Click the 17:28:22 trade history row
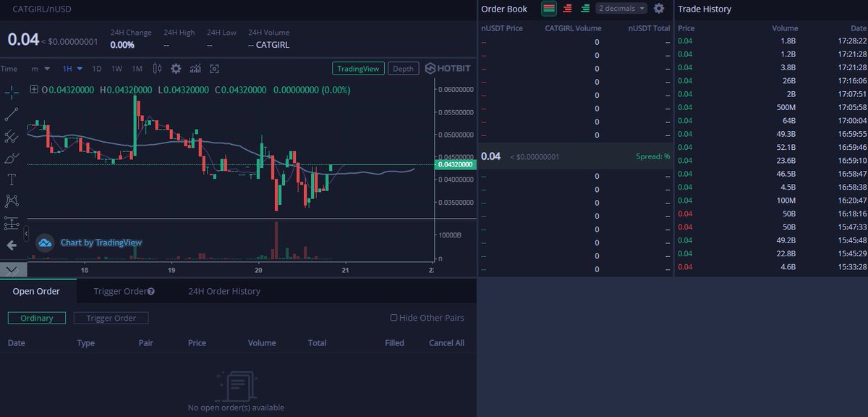The width and height of the screenshot is (868, 417). 771,41
